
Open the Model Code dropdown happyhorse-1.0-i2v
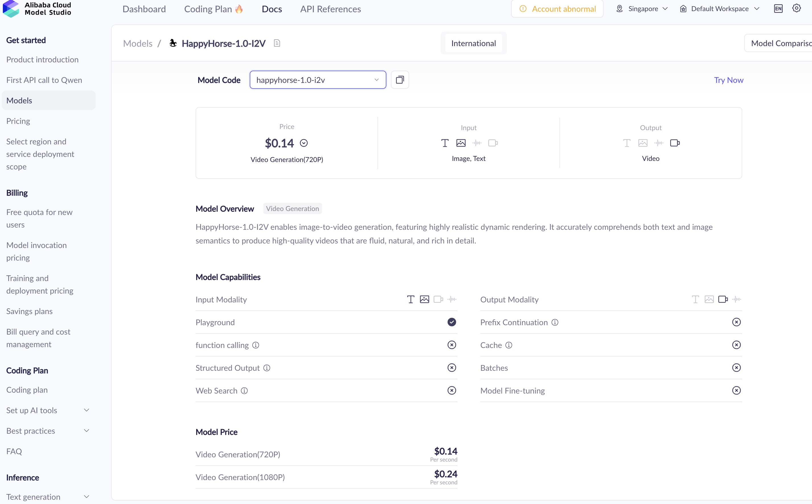[x=317, y=80]
